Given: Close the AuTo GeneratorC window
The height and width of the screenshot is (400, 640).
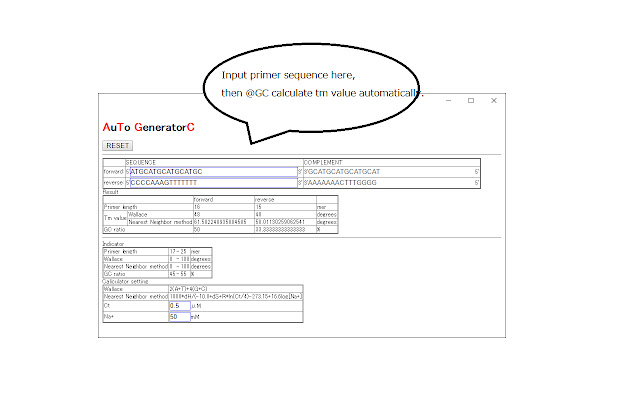Looking at the screenshot, I should 494,100.
